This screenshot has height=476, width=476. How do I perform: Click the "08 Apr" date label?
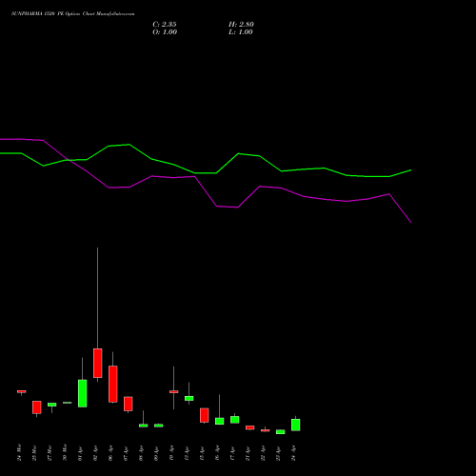[141, 453]
